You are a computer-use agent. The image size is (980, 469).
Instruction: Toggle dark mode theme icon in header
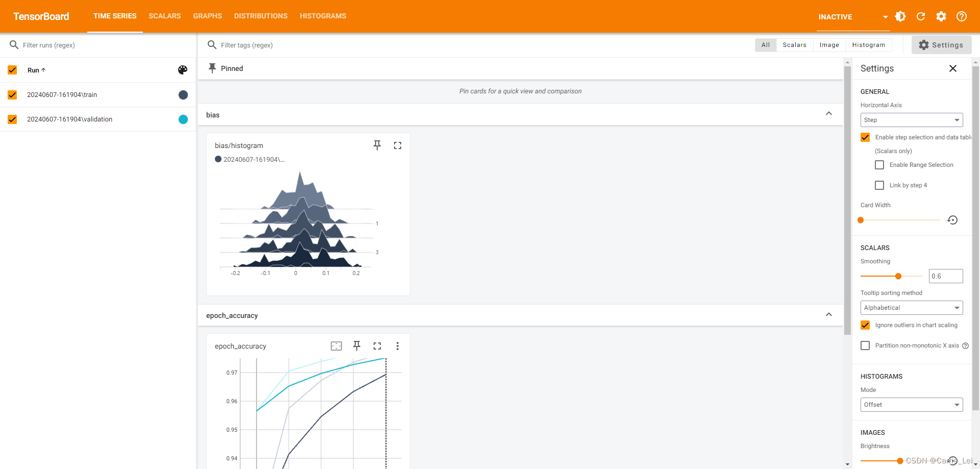tap(900, 16)
